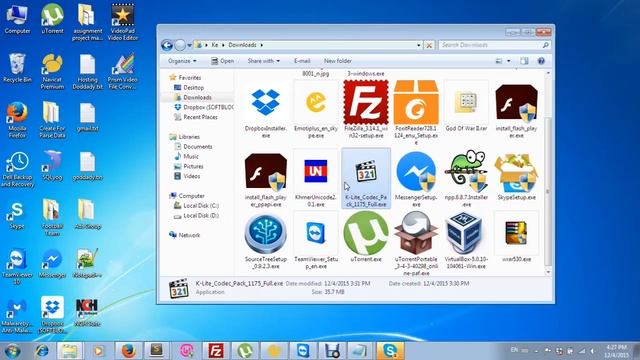Open VideoPad Video Editor desktop icon
The width and height of the screenshot is (640, 360).
[x=123, y=22]
